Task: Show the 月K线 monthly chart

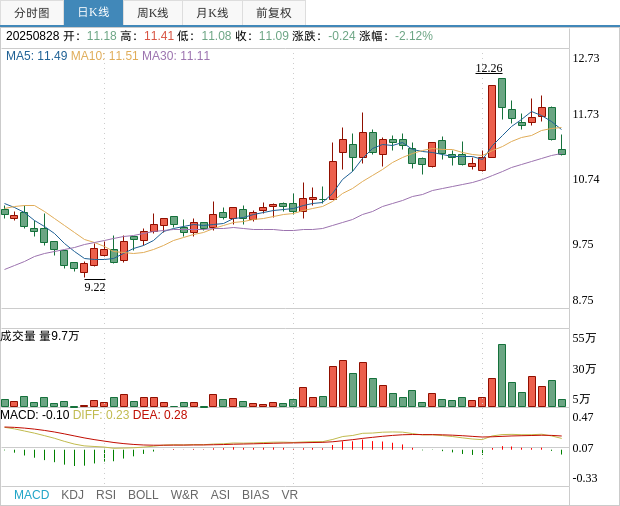Action: (x=212, y=13)
